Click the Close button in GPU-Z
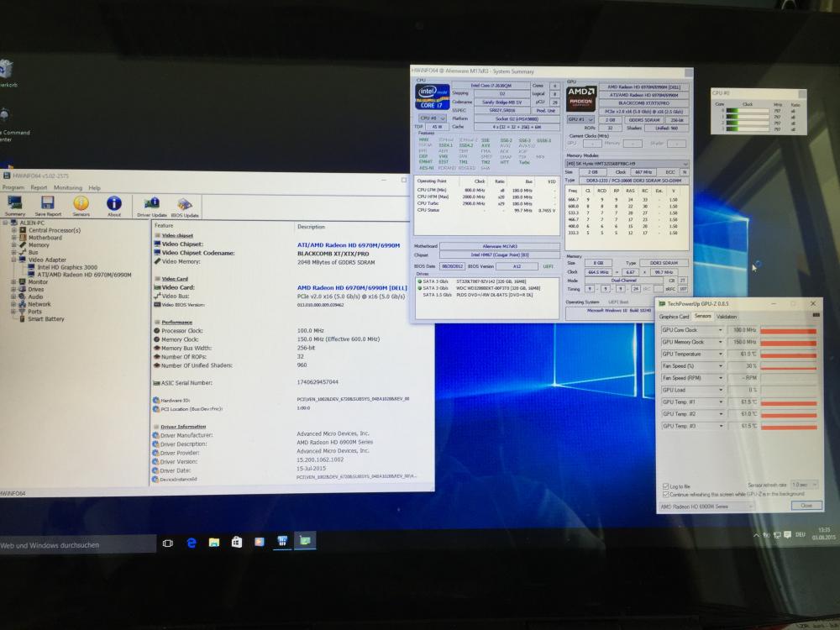Viewport: 840px width, 630px height. point(806,506)
